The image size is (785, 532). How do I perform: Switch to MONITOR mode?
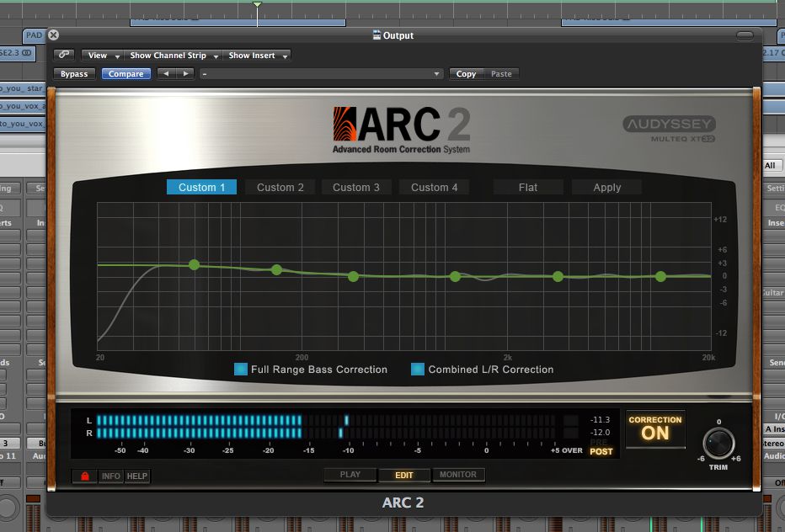(x=458, y=475)
